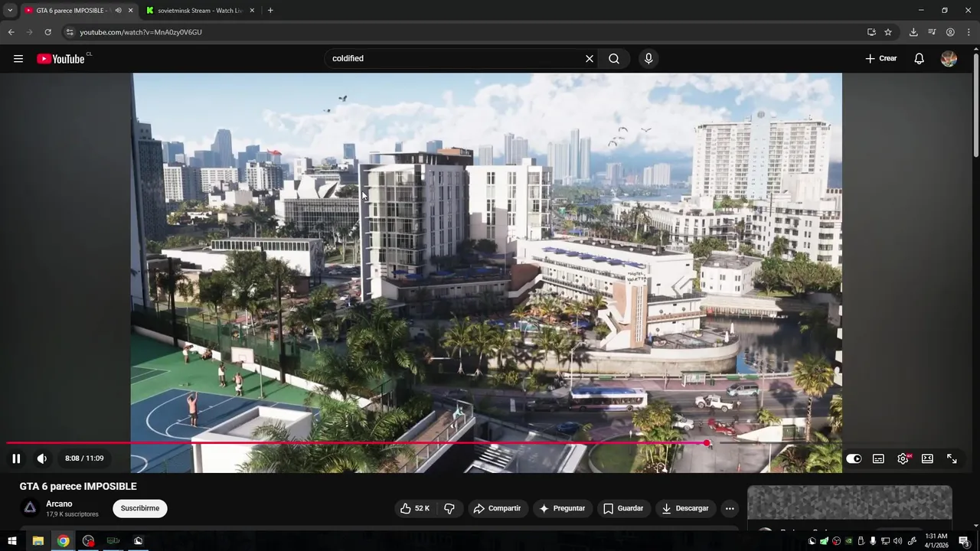The height and width of the screenshot is (551, 980).
Task: Open player settings gear
Action: [x=903, y=459]
